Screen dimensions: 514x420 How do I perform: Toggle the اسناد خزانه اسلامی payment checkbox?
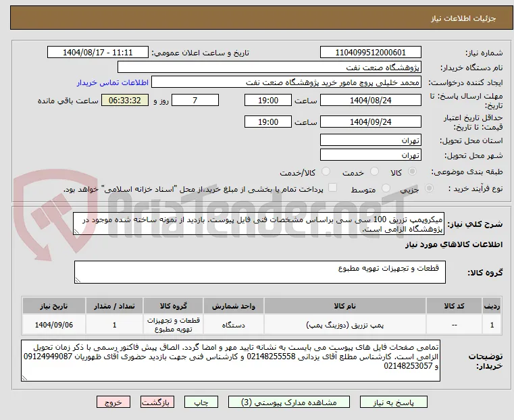[x=332, y=188]
